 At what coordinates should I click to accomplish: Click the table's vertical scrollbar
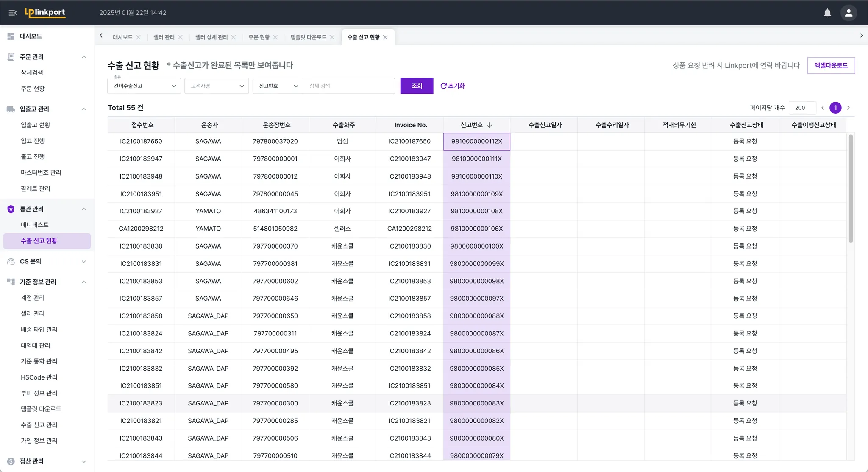coord(850,189)
